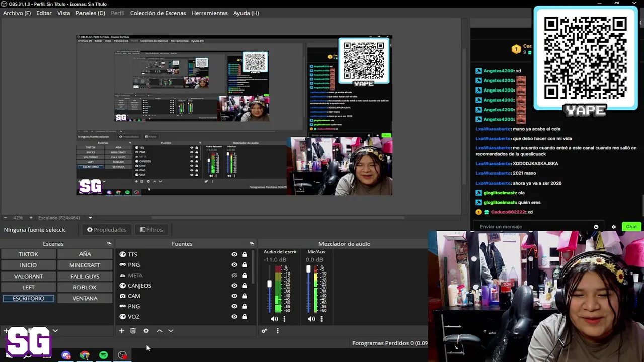This screenshot has width=644, height=362.
Task: Select the ESCRITORIO scene
Action: pyautogui.click(x=28, y=299)
